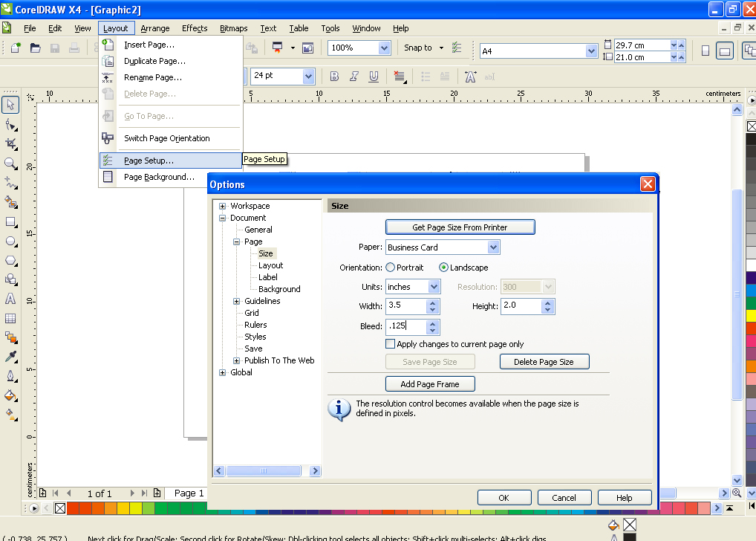Select the Outline pen tool
The image size is (756, 541).
tap(10, 376)
